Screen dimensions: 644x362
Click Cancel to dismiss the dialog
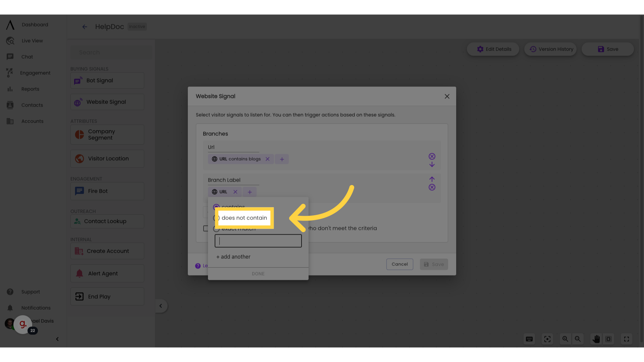click(x=399, y=264)
